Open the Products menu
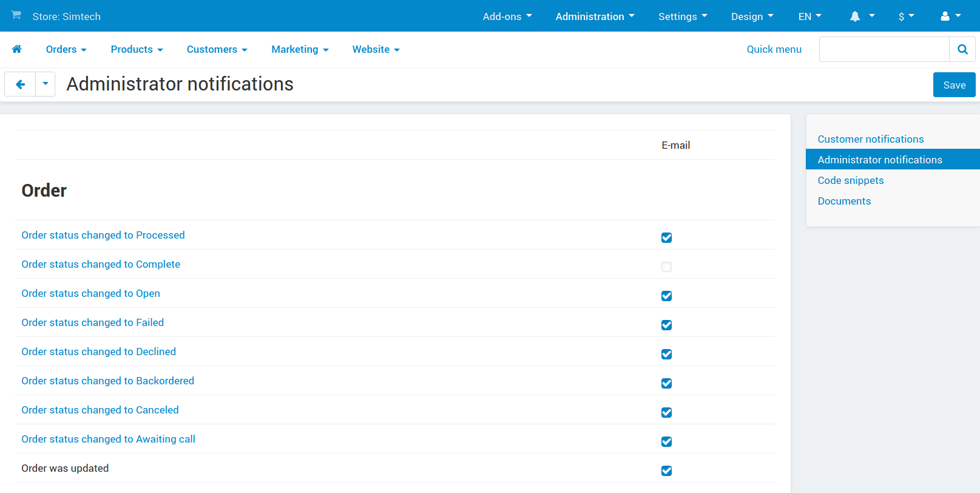This screenshot has height=493, width=980. 137,49
